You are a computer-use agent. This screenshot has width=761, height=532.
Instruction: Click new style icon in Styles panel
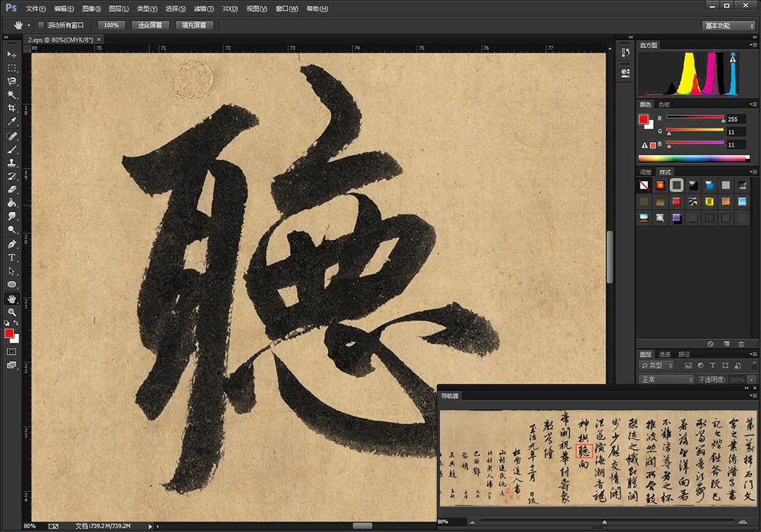tap(726, 344)
